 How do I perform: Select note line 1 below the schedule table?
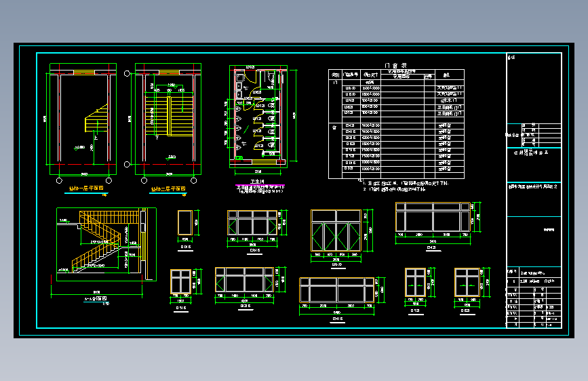coord(405,183)
